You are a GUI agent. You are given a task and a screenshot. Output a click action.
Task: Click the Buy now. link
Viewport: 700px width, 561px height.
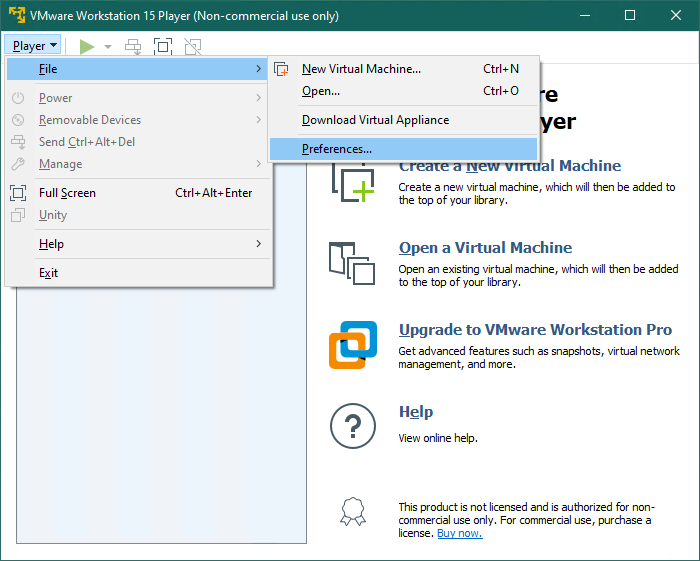click(460, 533)
